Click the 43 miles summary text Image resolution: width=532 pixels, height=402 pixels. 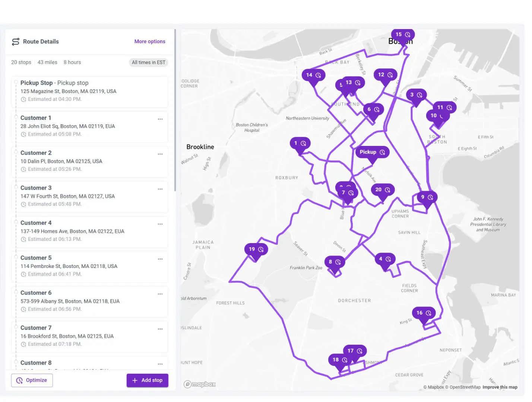pos(47,63)
